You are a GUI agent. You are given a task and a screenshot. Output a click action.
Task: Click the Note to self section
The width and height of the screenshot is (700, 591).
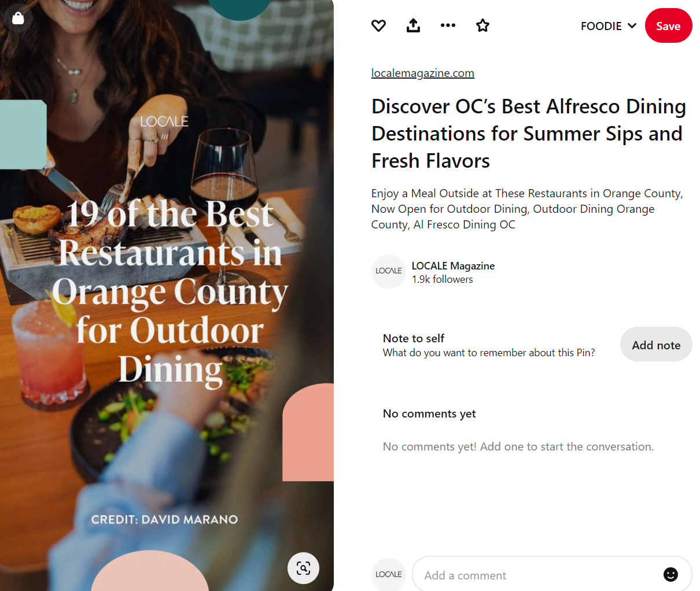click(x=489, y=345)
